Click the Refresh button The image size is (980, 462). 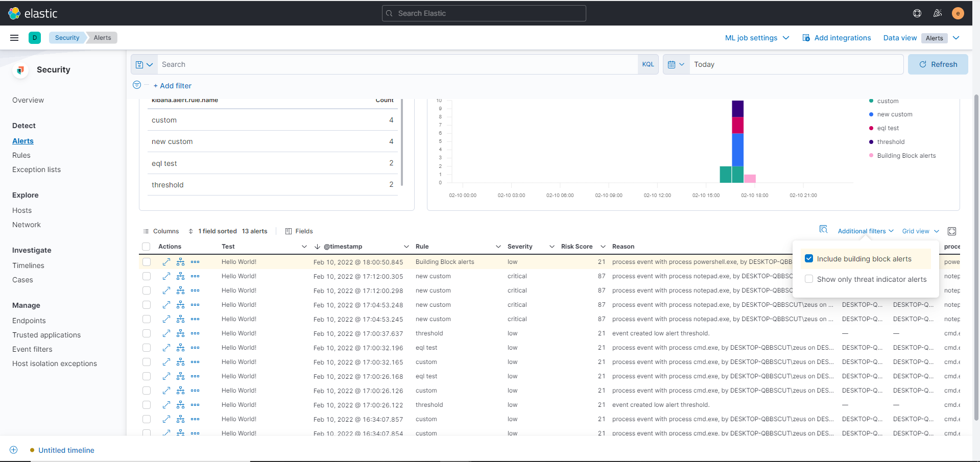[938, 64]
